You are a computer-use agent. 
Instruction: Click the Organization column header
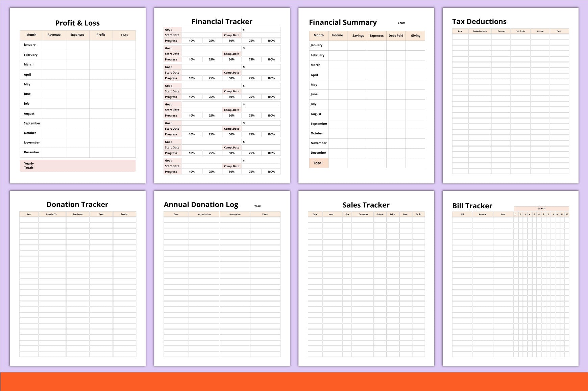coord(204,214)
